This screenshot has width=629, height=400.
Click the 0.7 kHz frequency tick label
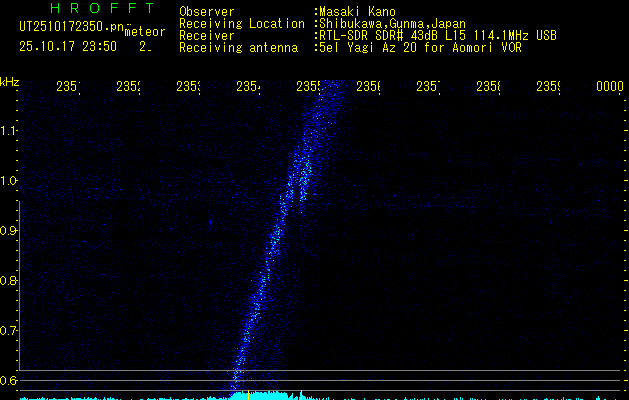click(8, 331)
